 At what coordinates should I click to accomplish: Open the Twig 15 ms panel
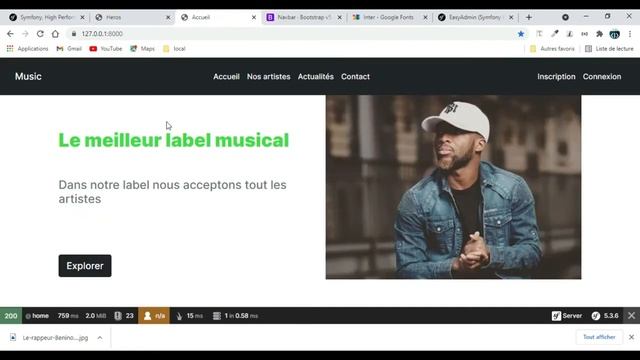(x=189, y=316)
